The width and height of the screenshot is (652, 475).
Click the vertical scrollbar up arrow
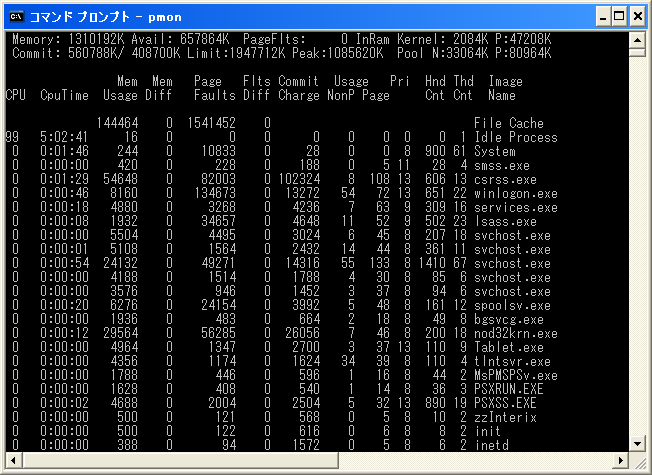pyautogui.click(x=637, y=40)
